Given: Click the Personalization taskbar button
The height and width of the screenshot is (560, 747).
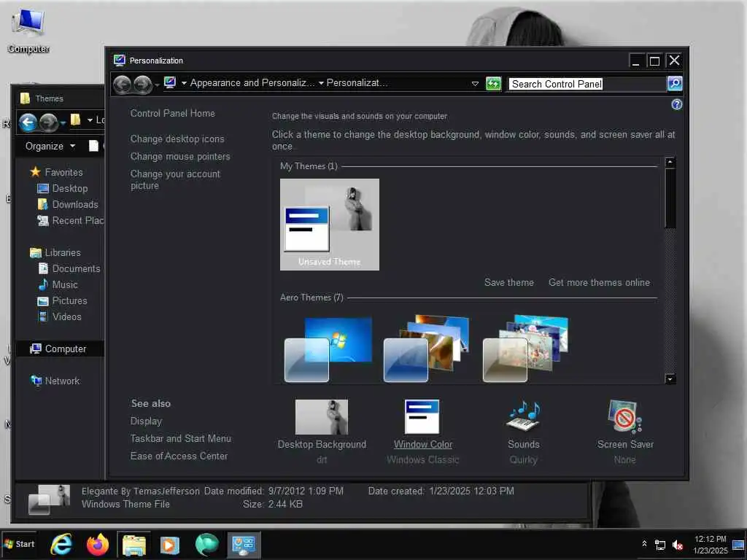Looking at the screenshot, I should pos(244,545).
